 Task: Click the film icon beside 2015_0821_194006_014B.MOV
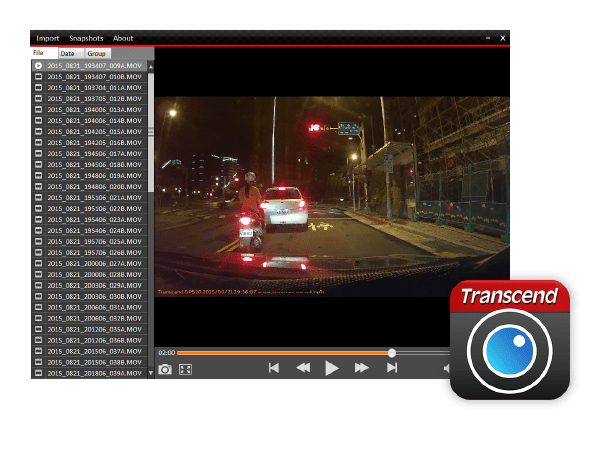click(39, 121)
